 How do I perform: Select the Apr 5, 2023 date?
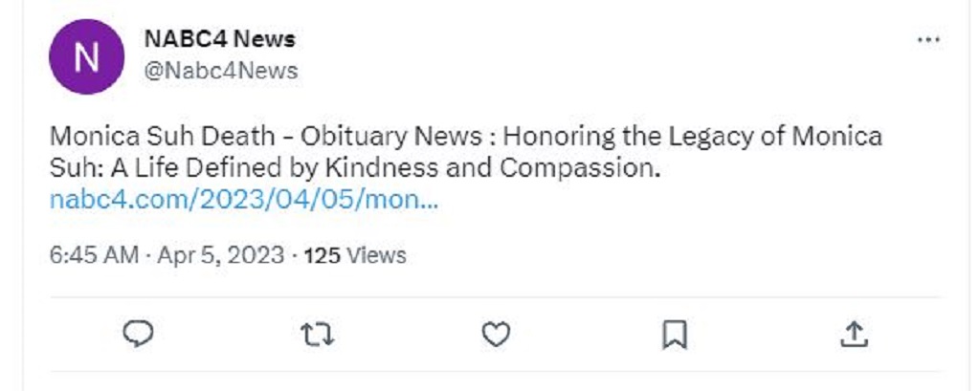click(x=221, y=255)
